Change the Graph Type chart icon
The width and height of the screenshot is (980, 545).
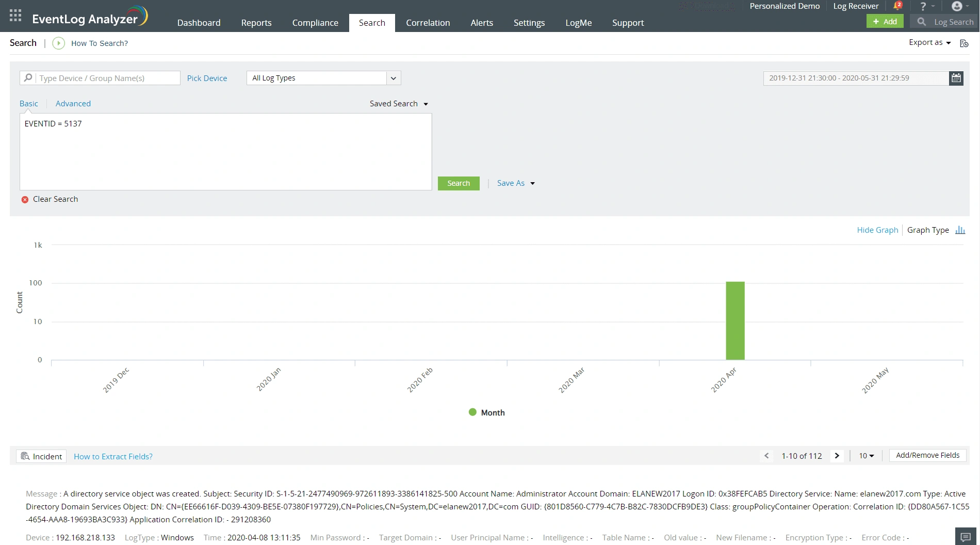point(960,230)
